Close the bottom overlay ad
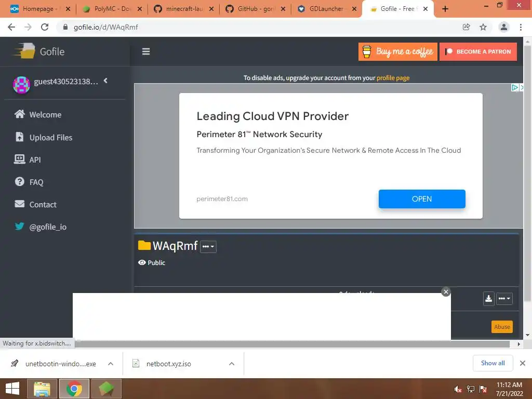Screen dimensions: 532x399 (x=446, y=292)
